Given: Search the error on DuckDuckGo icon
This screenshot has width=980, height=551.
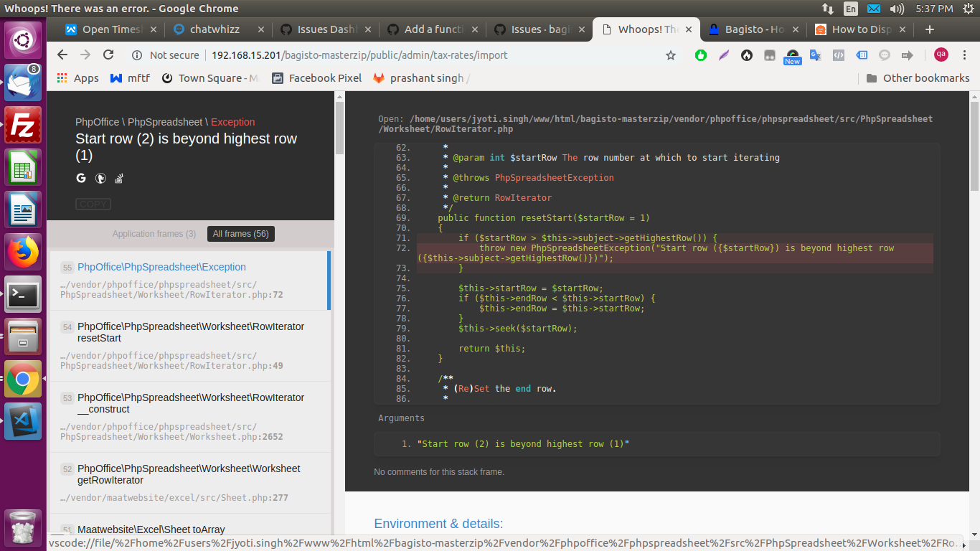Looking at the screenshot, I should (100, 178).
